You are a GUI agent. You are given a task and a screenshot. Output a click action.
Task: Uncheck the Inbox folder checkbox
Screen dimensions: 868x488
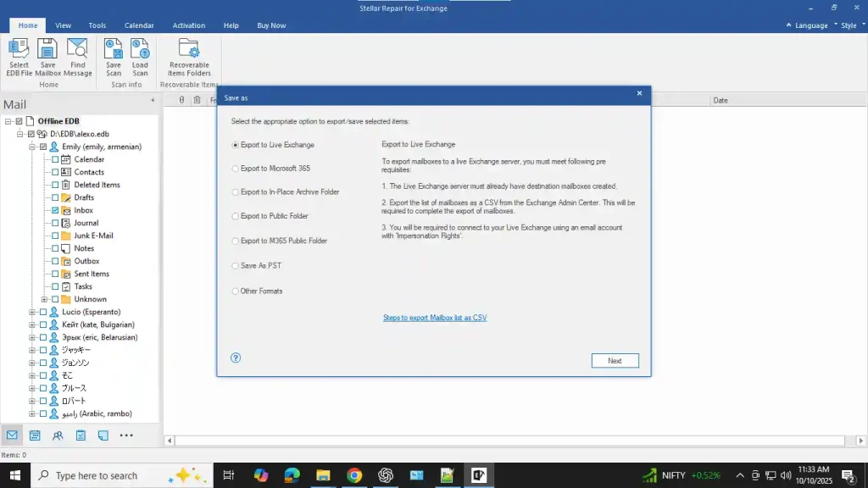tap(55, 210)
